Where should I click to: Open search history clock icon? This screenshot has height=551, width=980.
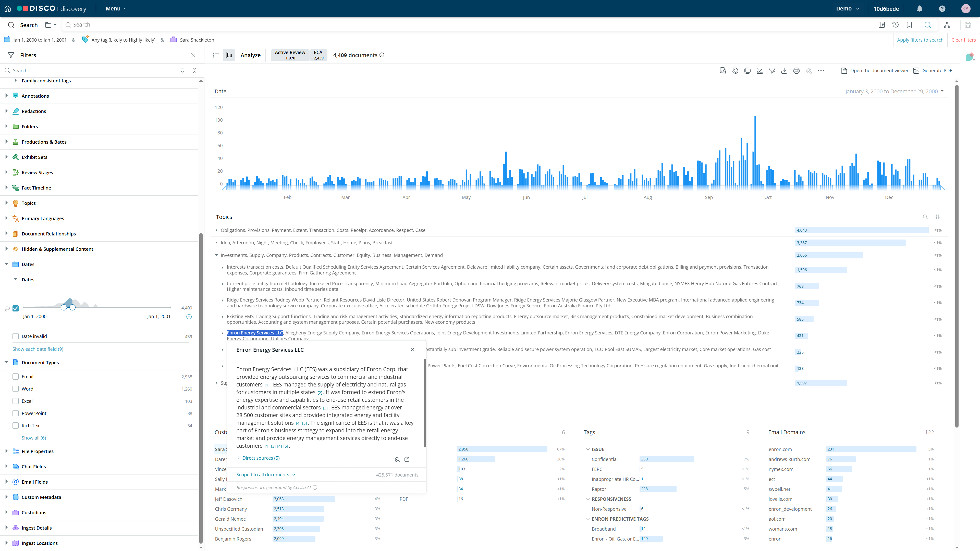[x=896, y=25]
